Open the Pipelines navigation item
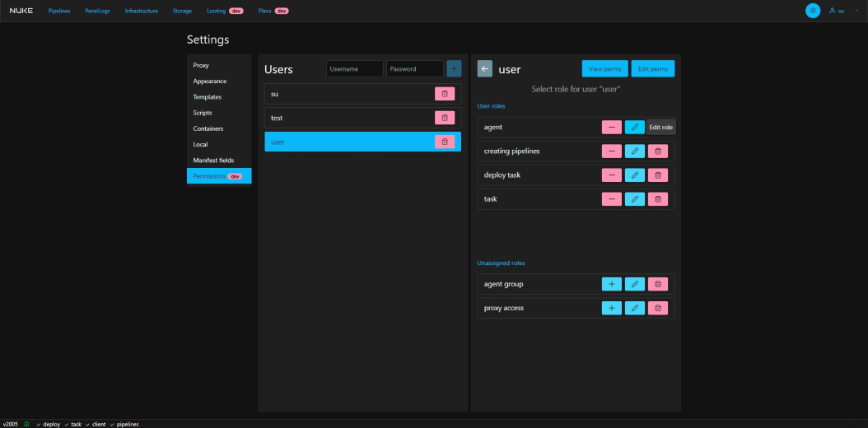Screen dimensions: 868x428 pos(59,11)
